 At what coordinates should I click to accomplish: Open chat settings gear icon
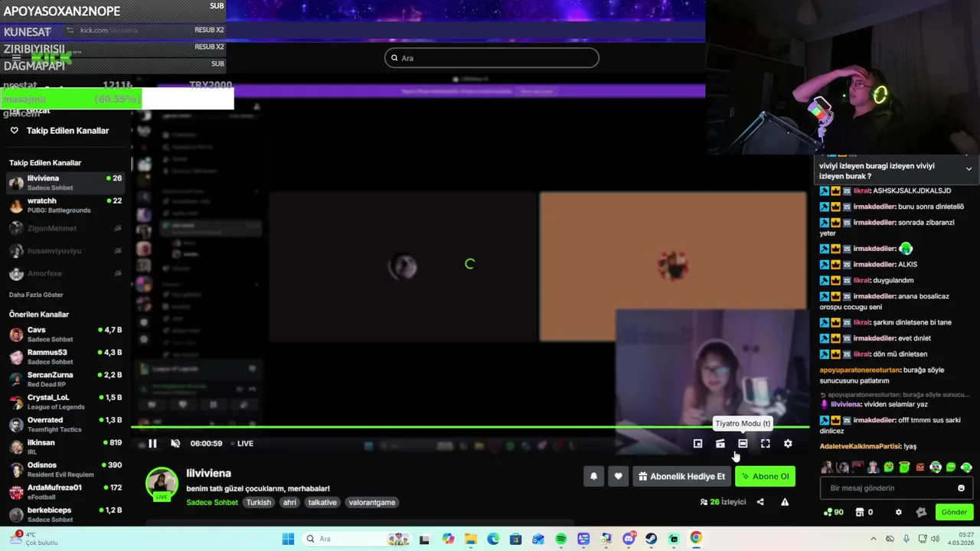pos(898,512)
